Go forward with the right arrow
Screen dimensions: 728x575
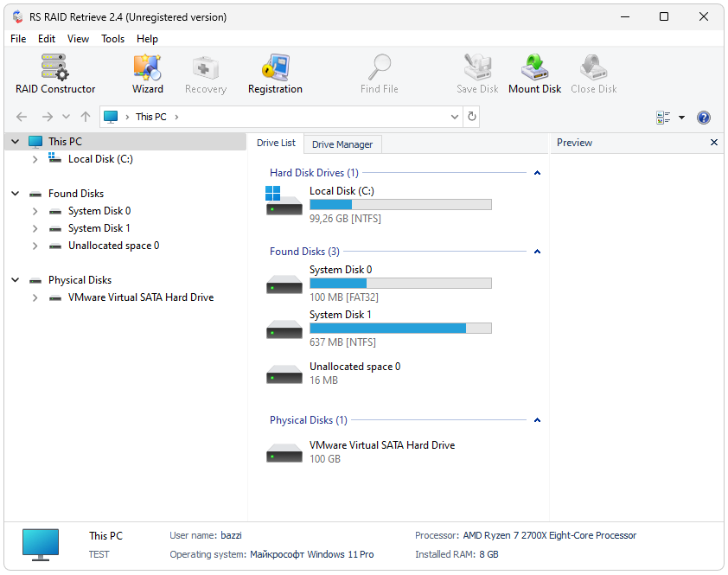[48, 117]
